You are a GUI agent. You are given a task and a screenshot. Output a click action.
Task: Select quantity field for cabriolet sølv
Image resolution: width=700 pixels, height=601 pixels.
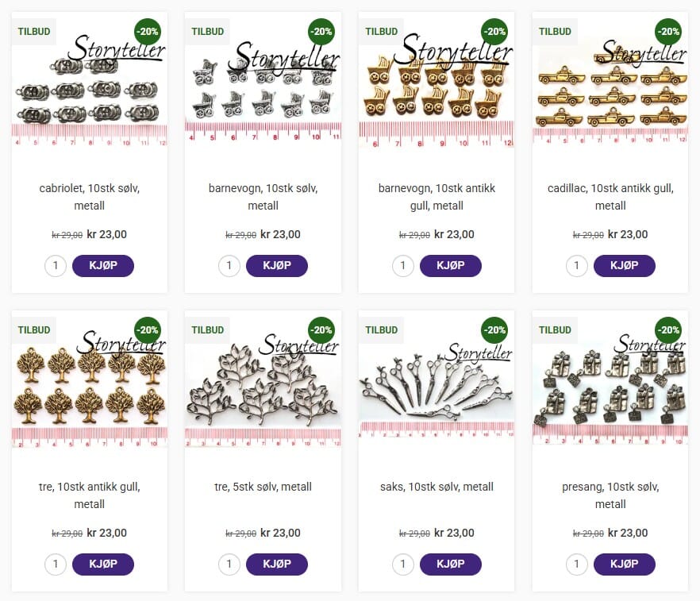click(x=56, y=266)
